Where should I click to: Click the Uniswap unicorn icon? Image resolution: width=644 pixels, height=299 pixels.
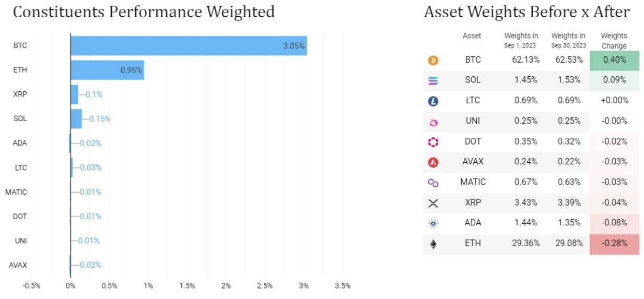tap(433, 122)
